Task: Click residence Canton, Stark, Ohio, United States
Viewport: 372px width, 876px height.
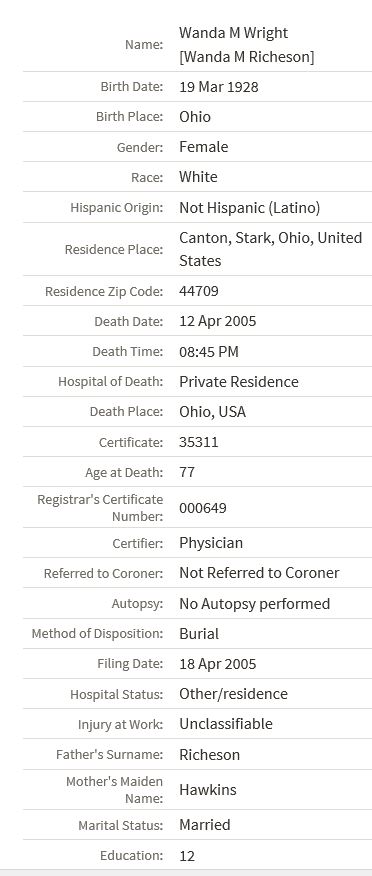Action: pos(270,249)
